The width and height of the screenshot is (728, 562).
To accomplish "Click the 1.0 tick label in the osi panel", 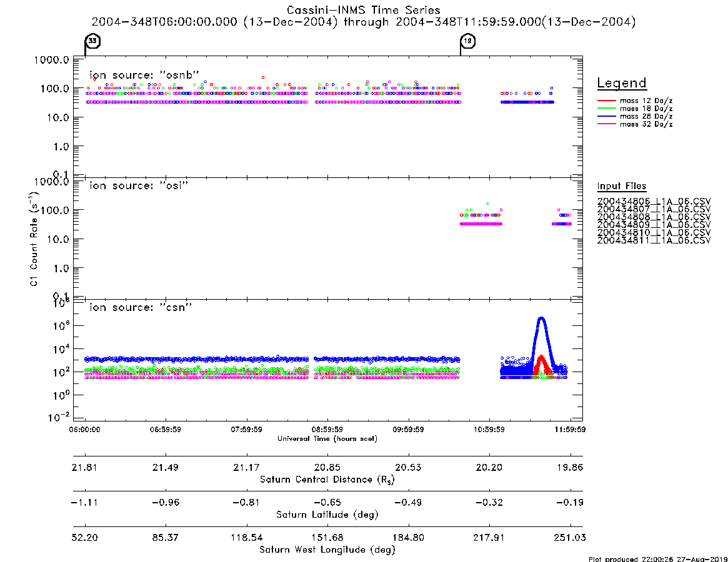I will click(61, 269).
